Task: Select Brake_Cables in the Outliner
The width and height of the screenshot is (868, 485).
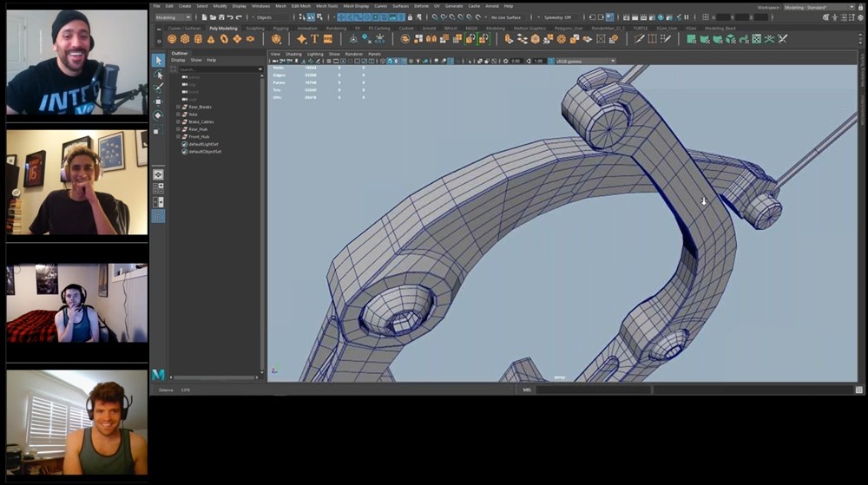Action: (201, 121)
